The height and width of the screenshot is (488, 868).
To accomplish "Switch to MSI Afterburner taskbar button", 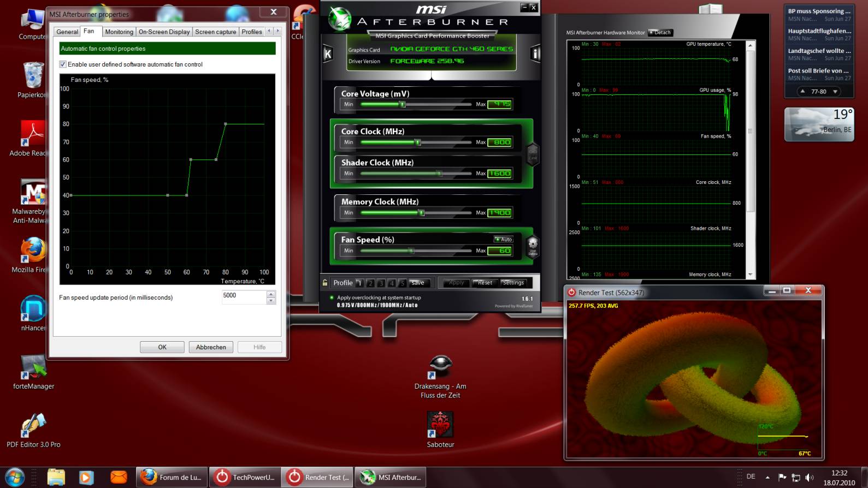I will [390, 477].
